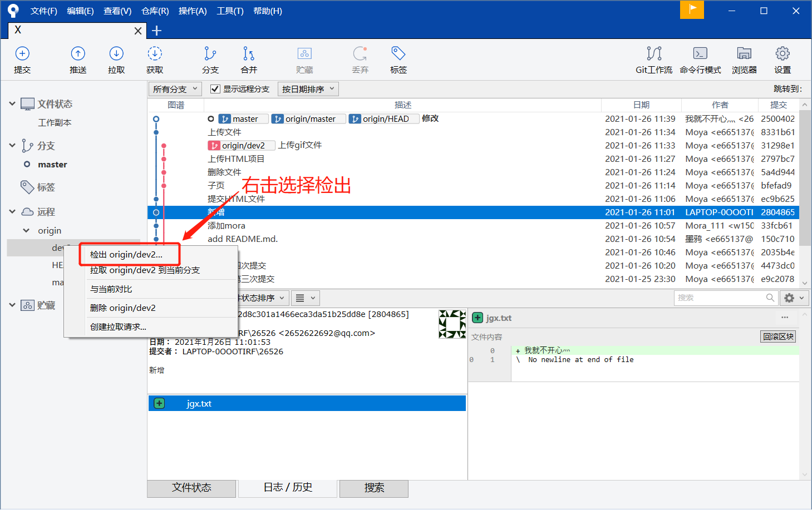Click the Tags (标签) sidebar icon
The width and height of the screenshot is (812, 510).
point(28,187)
